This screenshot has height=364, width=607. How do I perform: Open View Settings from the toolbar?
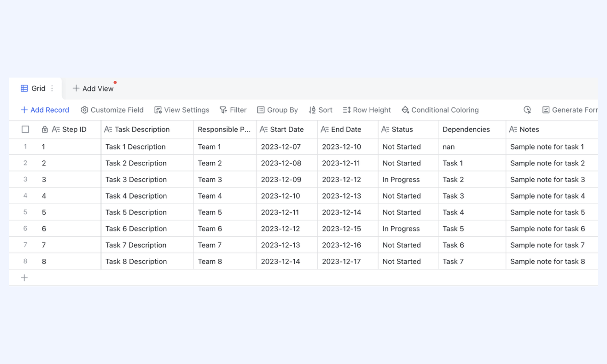click(182, 110)
